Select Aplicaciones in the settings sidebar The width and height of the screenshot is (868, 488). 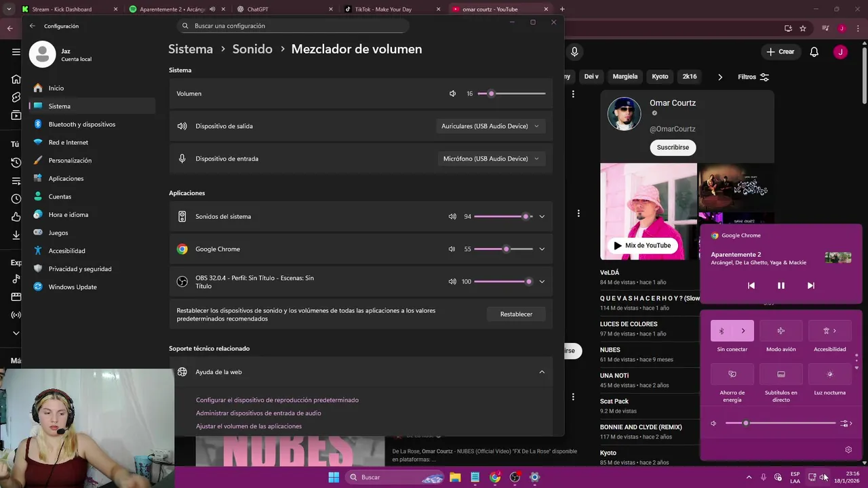[x=92, y=178]
